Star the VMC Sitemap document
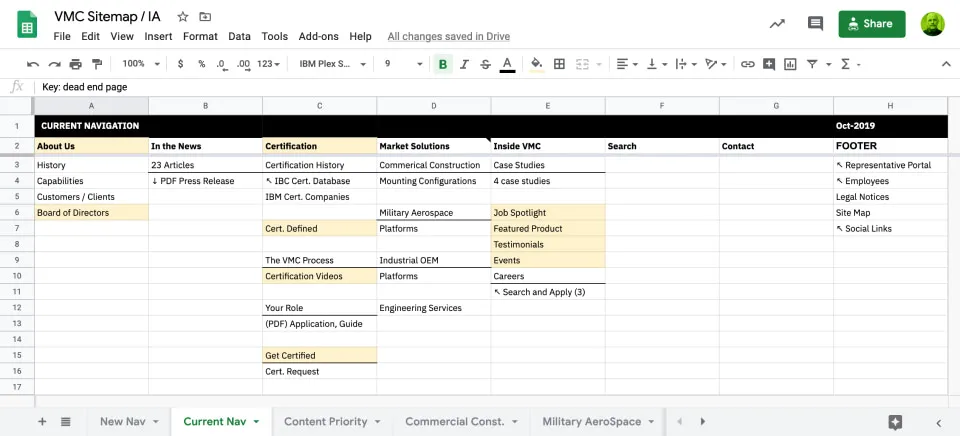960x436 pixels. point(182,17)
